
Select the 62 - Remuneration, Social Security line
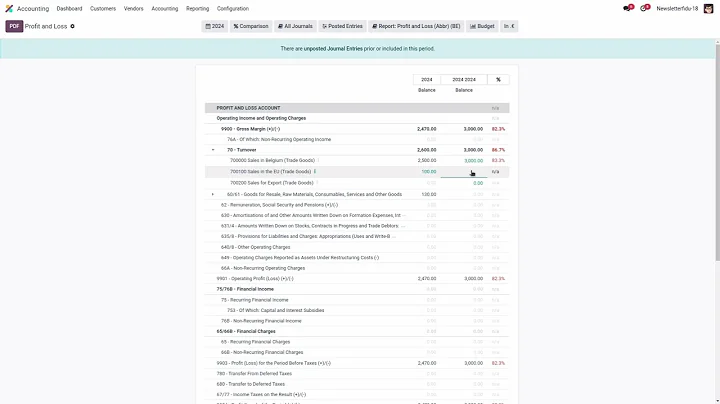(x=357, y=205)
